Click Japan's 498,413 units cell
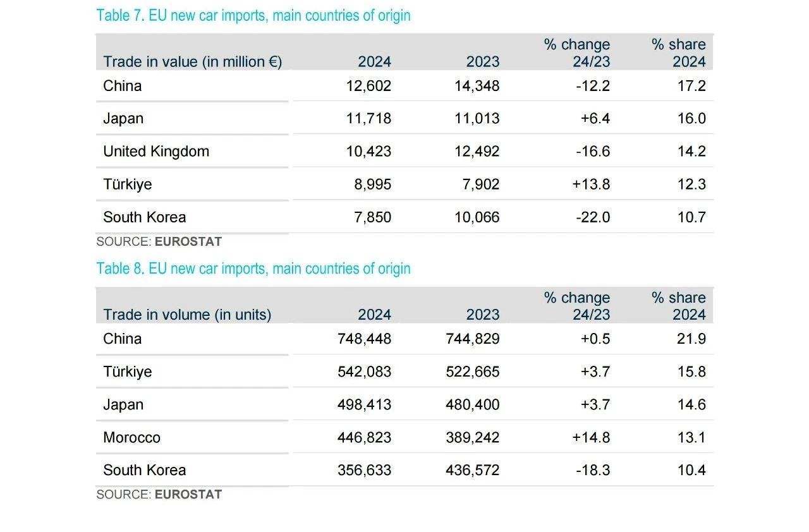 click(364, 404)
